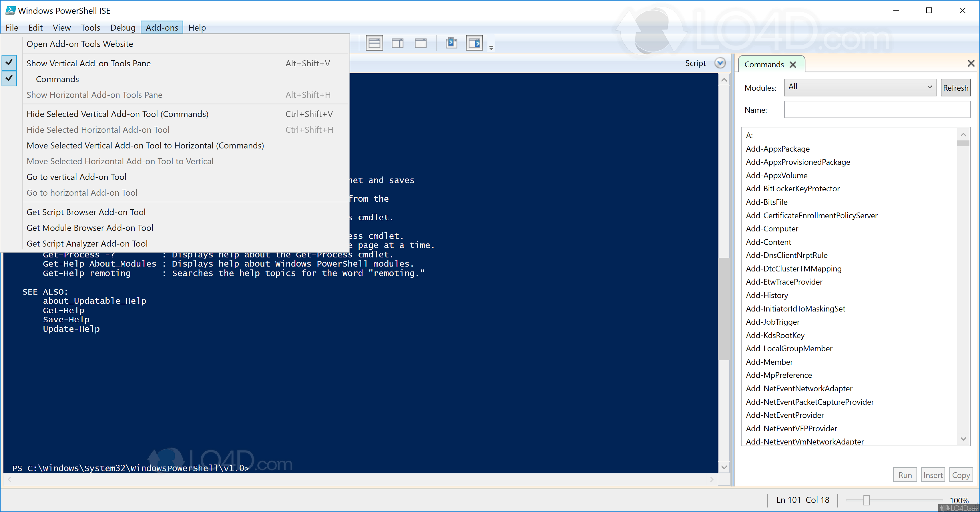Screen dimensions: 980x512
Task: Select Add-AppxProvisionedPackage command
Action: 798,162
